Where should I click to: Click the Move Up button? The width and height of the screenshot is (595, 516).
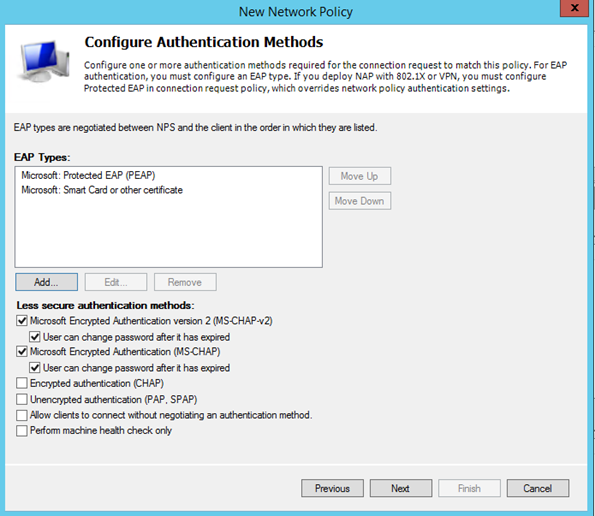359,176
